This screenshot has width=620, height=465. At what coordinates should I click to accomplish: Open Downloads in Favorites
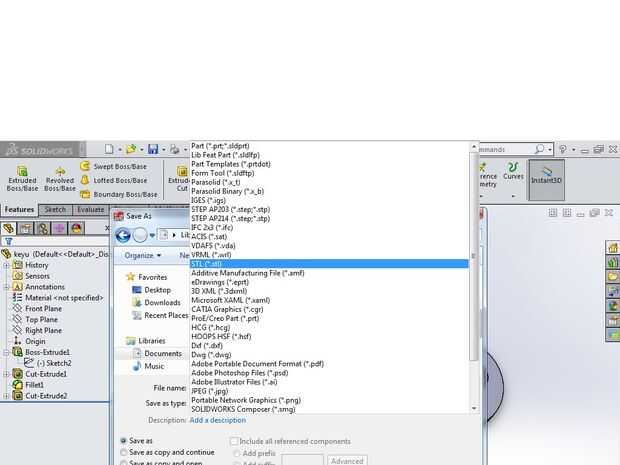[157, 302]
